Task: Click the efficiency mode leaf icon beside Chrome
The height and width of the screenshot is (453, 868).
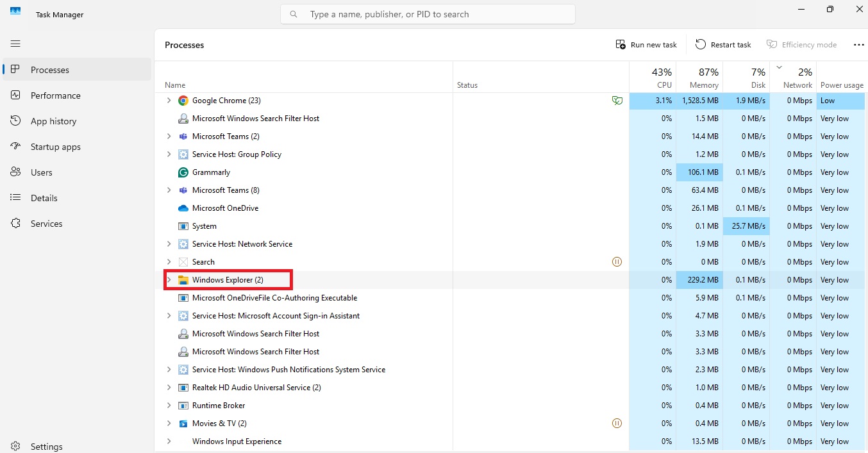Action: (617, 101)
